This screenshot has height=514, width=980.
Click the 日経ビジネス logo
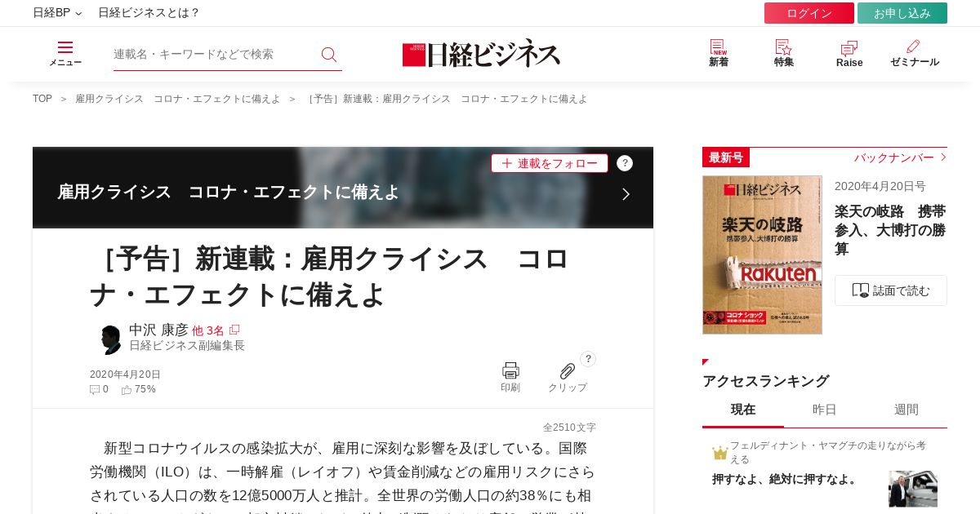[x=481, y=54]
